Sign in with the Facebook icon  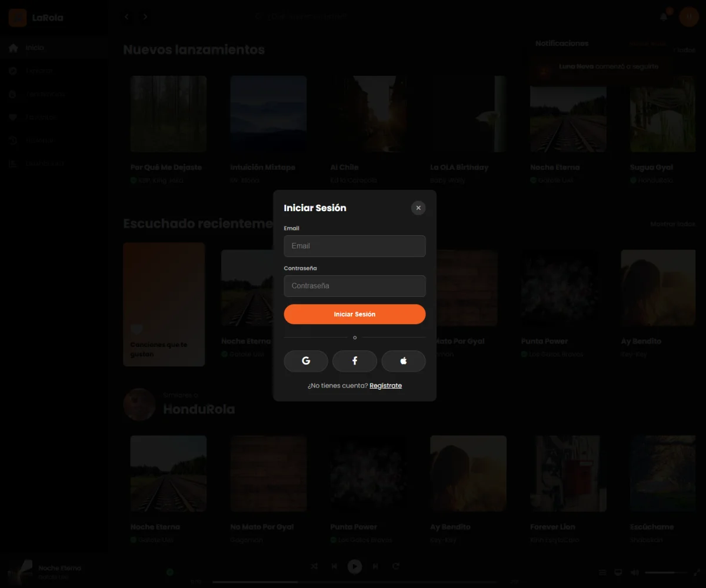pos(355,361)
